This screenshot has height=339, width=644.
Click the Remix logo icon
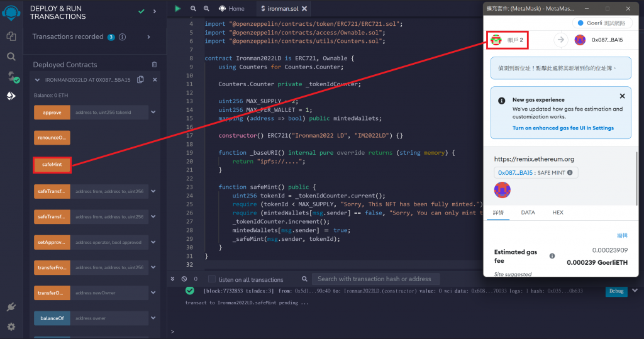[11, 13]
